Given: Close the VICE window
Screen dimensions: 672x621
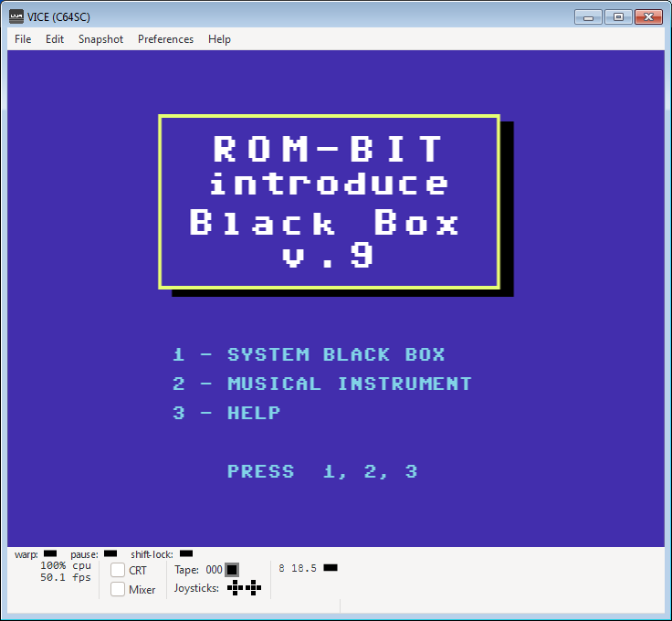Looking at the screenshot, I should click(x=648, y=17).
